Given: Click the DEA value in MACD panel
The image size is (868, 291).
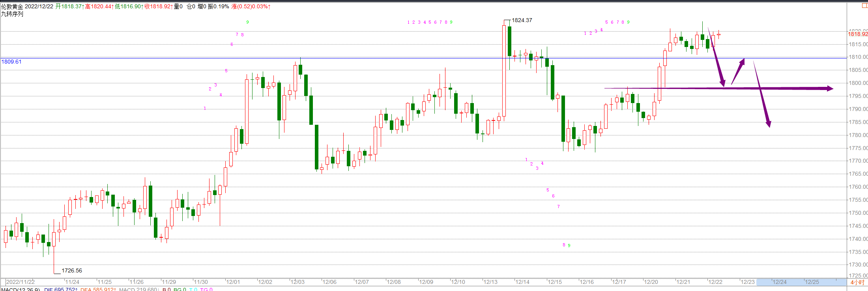Looking at the screenshot, I should coord(98,289).
